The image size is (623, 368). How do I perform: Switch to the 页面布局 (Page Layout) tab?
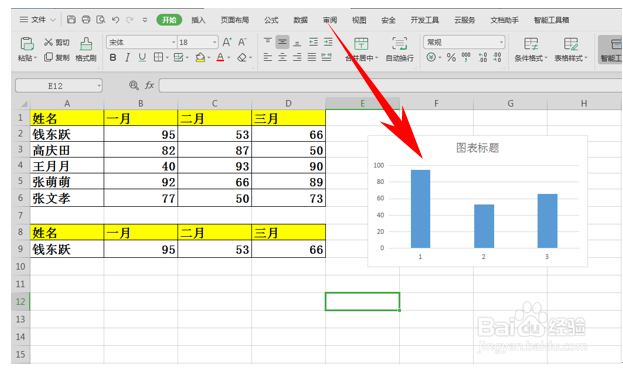(x=235, y=20)
